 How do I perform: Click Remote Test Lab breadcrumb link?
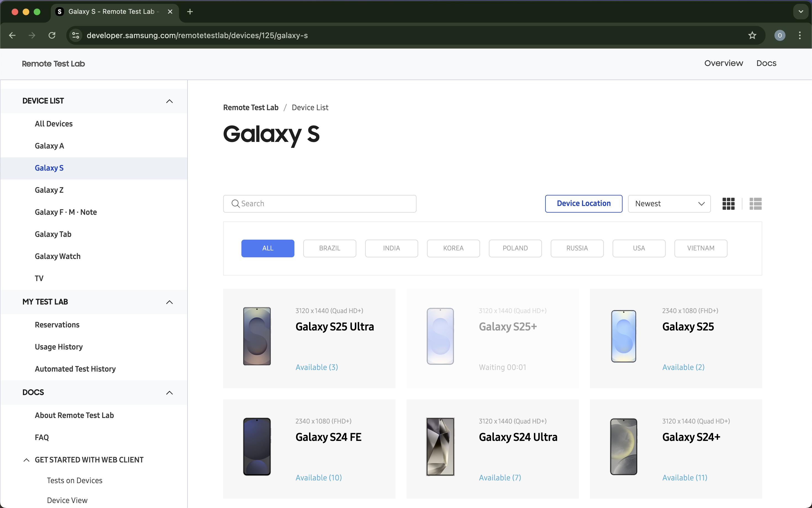click(x=251, y=107)
